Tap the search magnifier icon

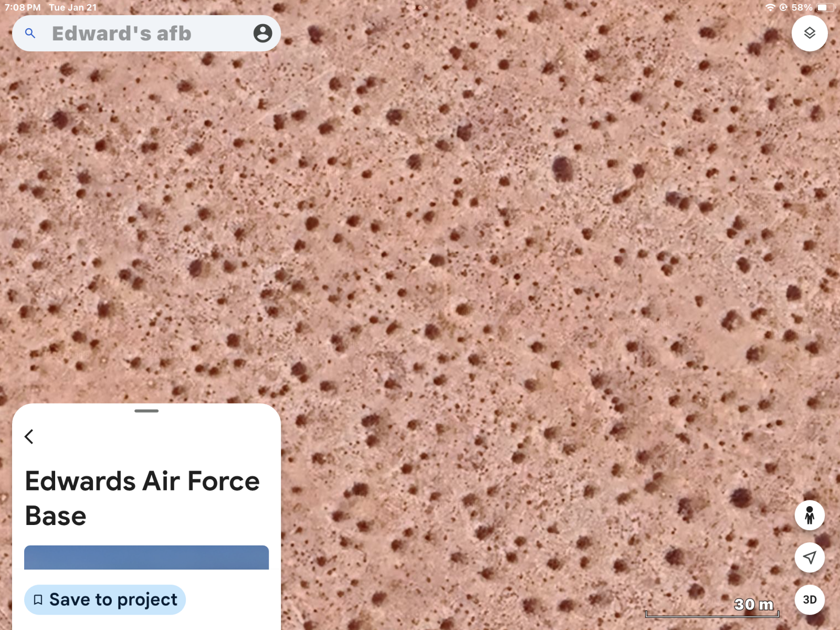(30, 34)
